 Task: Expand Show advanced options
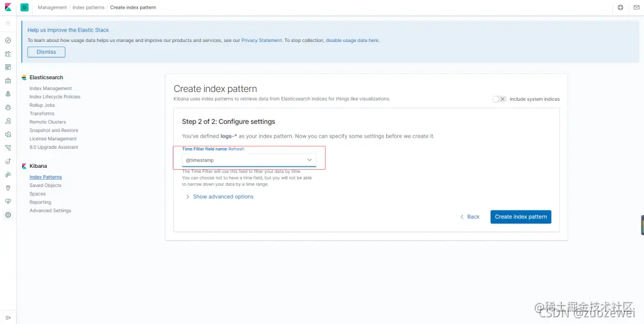coord(220,197)
